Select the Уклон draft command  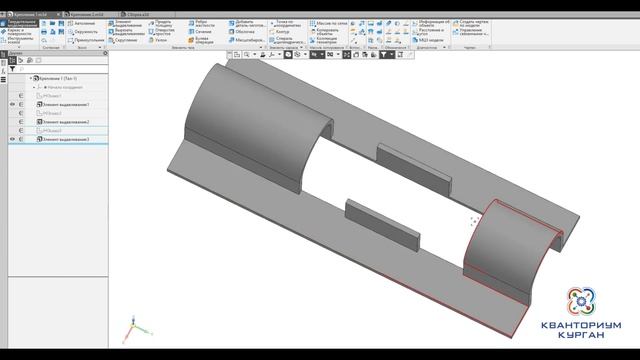[x=158, y=40]
